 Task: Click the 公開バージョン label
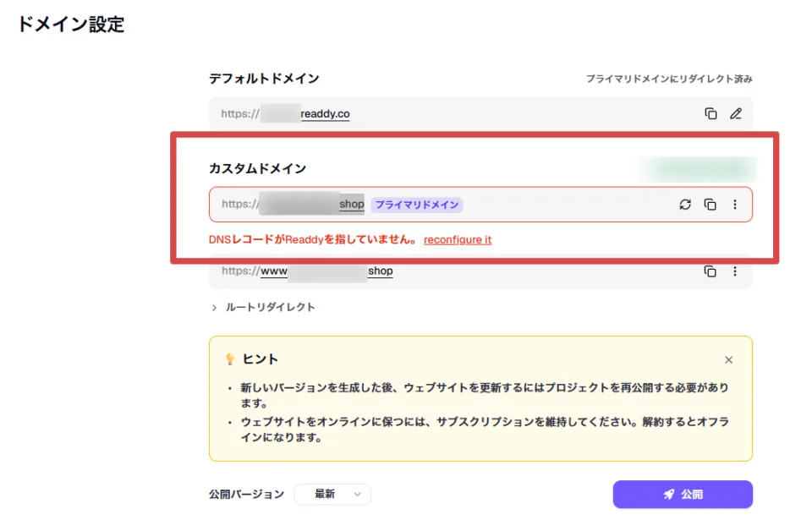[x=246, y=494]
